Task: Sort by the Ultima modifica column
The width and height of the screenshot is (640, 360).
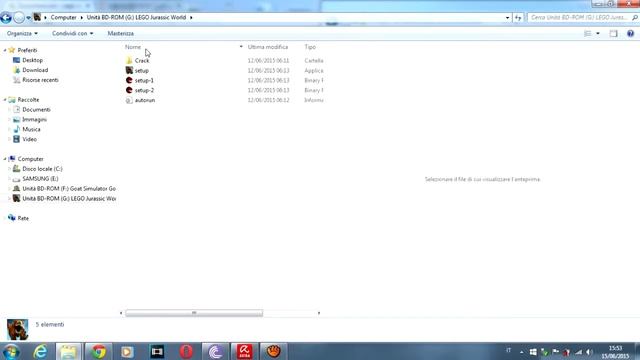Action: click(x=268, y=47)
